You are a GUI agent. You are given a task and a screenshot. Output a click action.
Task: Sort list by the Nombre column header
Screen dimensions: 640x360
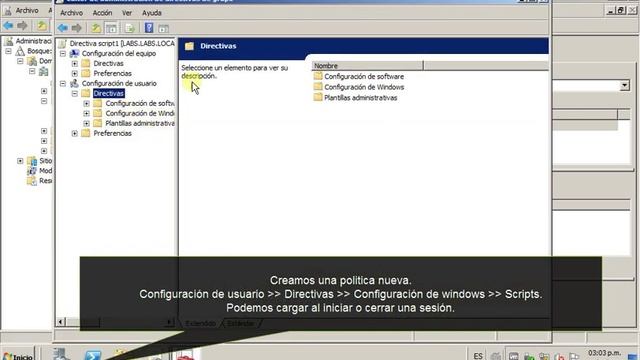(x=367, y=66)
